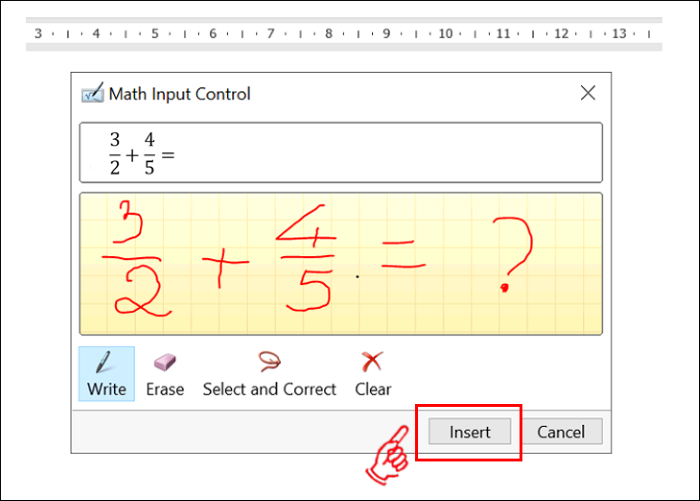Select the Erase tool eraser icon
The image size is (700, 501).
tap(164, 363)
